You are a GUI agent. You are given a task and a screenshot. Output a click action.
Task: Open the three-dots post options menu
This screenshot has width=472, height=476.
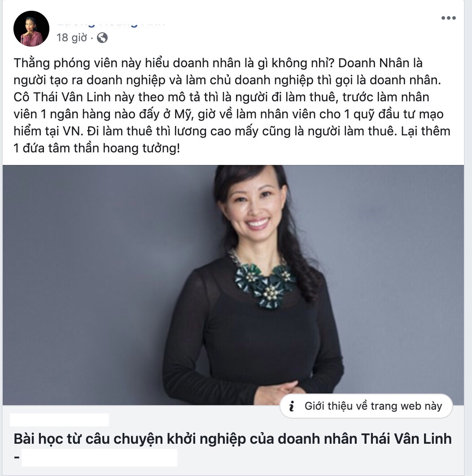point(449,18)
